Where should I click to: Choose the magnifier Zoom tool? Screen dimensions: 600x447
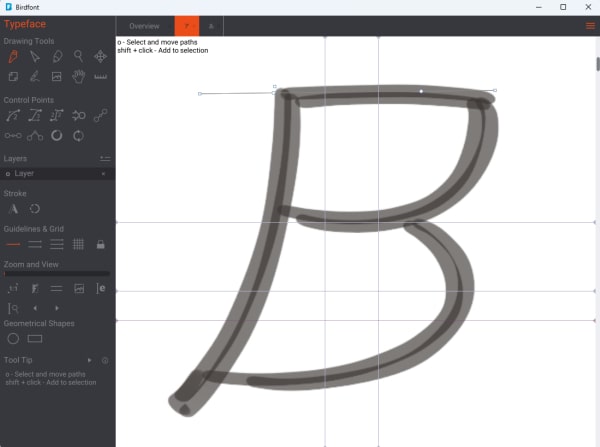(x=79, y=56)
